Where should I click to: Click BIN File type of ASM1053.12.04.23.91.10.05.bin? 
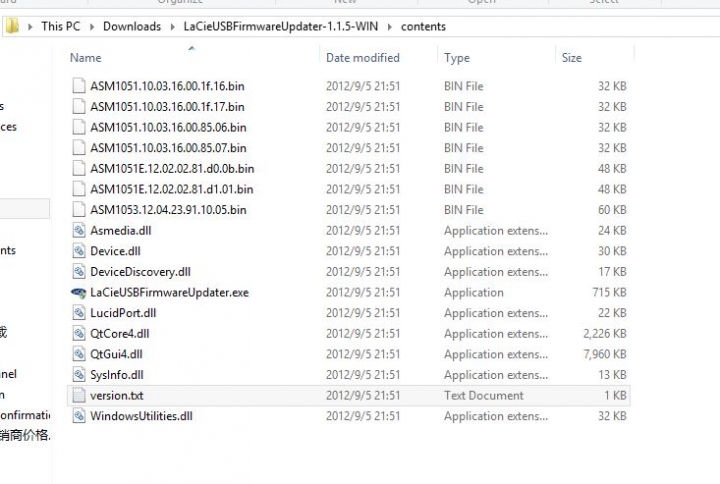[x=464, y=210]
